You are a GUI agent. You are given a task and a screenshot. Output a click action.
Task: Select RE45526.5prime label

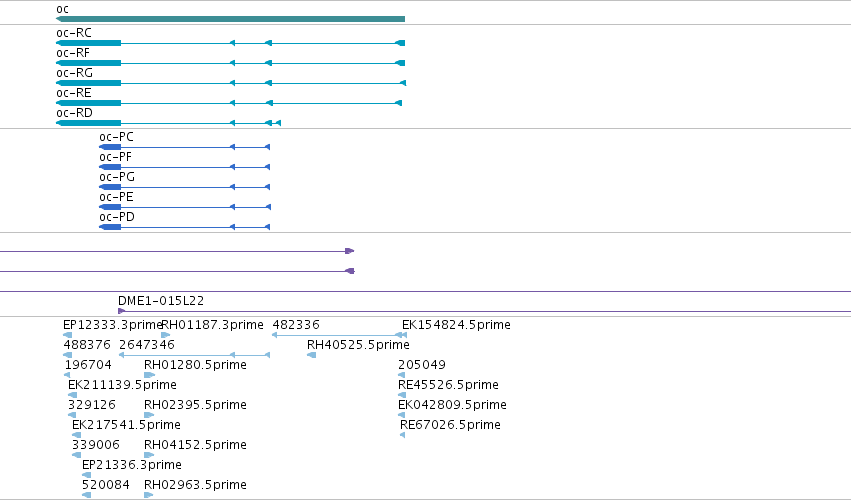pos(448,385)
